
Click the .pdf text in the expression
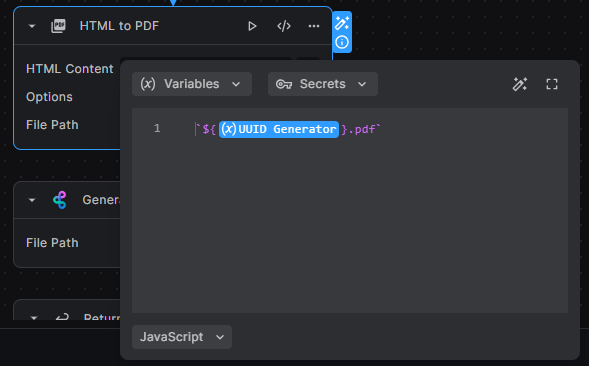[x=362, y=129]
